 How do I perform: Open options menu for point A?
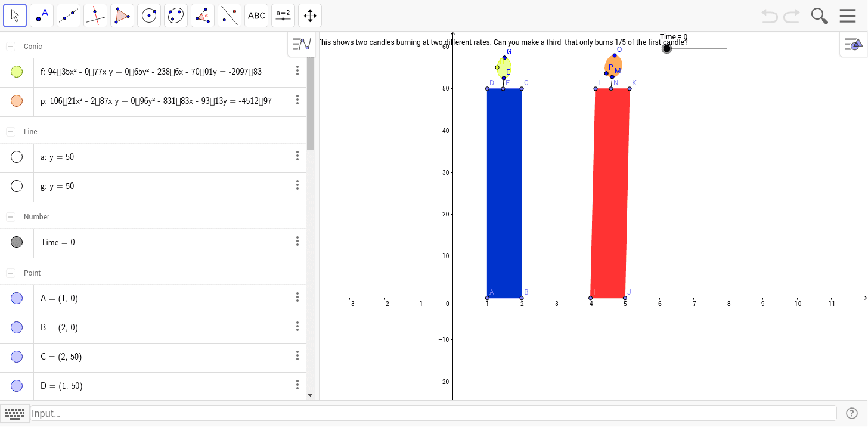coord(297,297)
